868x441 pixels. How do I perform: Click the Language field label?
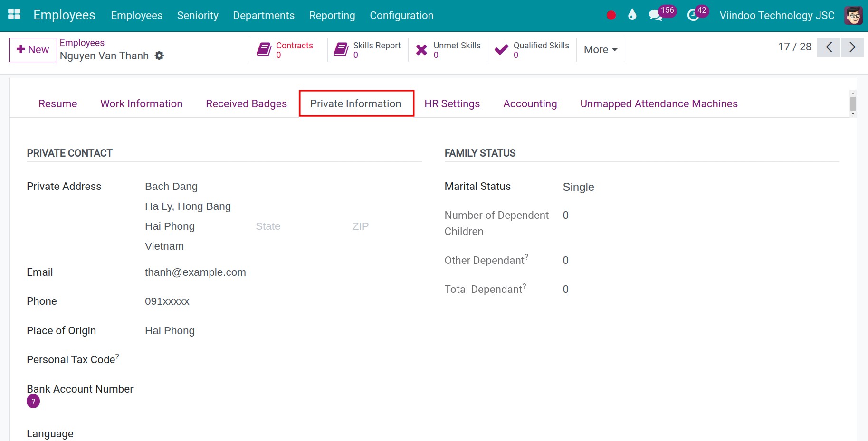tap(50, 434)
